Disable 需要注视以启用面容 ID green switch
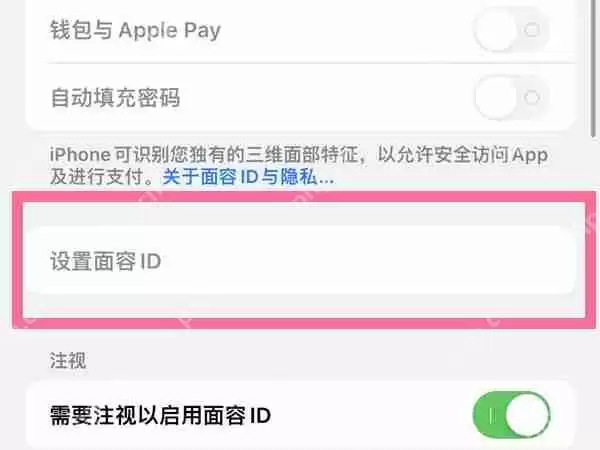Image resolution: width=600 pixels, height=450 pixels. (512, 415)
